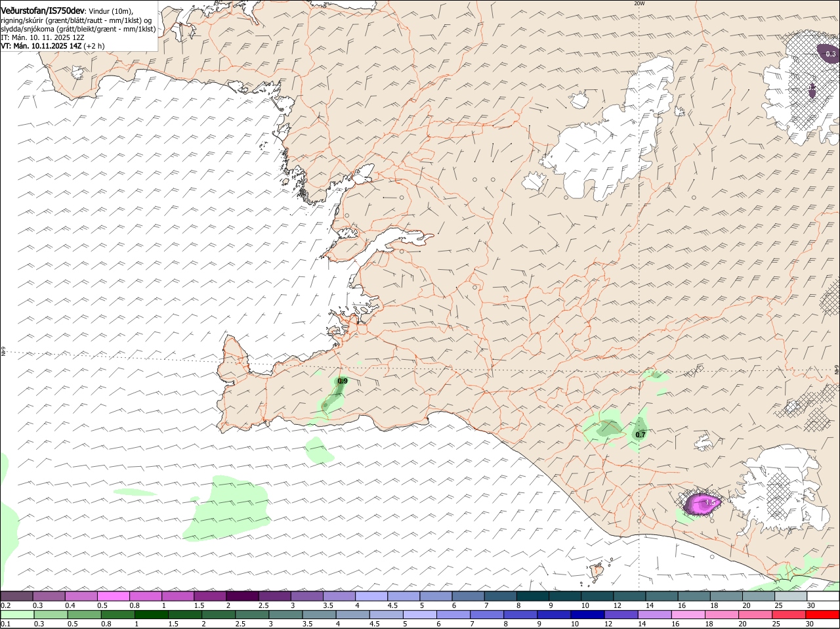
Task: Click the 30 label in the lower rain legend
Action: [810, 624]
